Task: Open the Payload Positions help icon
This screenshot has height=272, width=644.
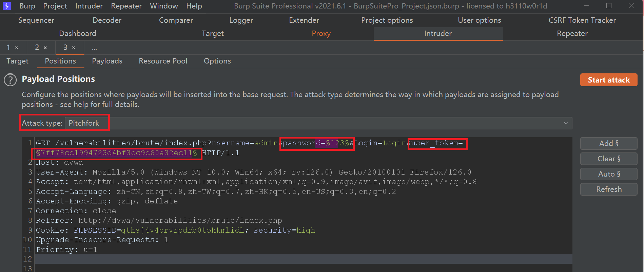Action: (x=10, y=80)
